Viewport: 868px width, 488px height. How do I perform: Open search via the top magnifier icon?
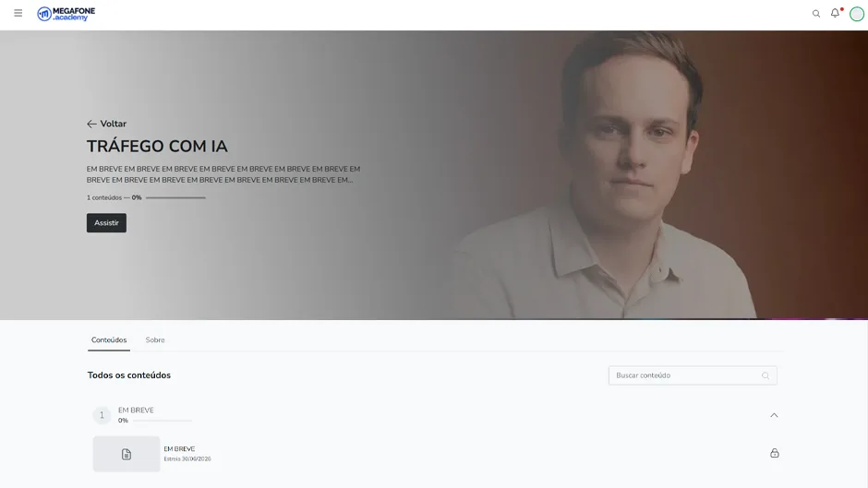coord(816,14)
